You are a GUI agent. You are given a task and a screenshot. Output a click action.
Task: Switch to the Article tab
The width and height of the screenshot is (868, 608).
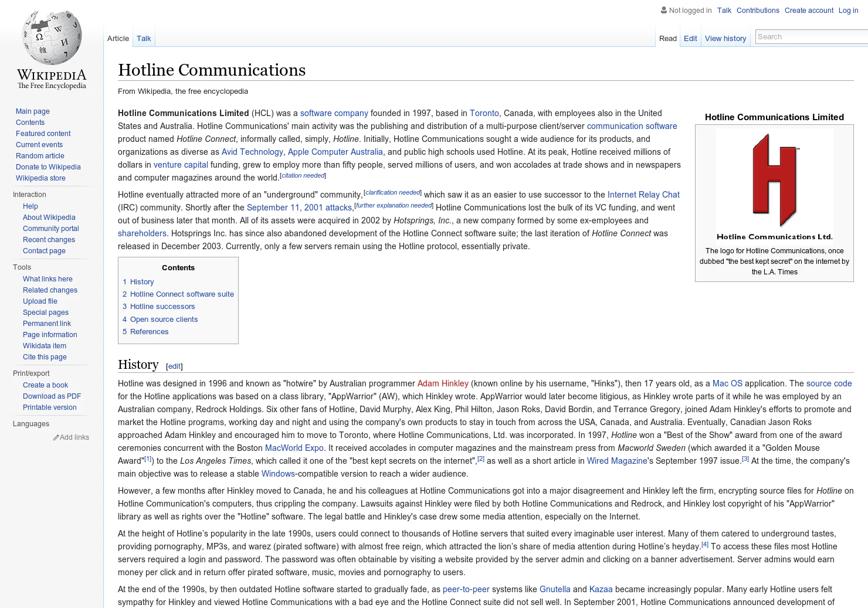coord(118,39)
